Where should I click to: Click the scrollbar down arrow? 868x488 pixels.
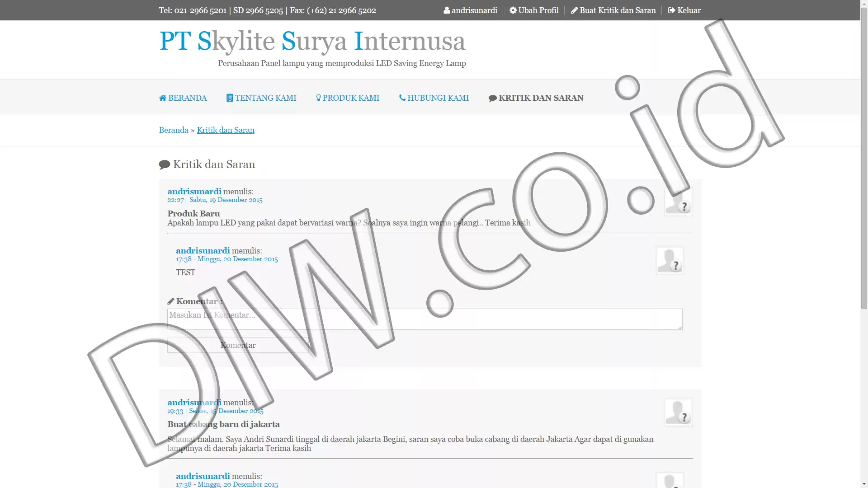[864, 484]
